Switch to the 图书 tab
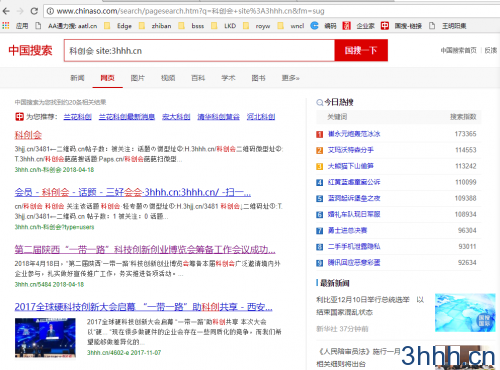 point(258,78)
